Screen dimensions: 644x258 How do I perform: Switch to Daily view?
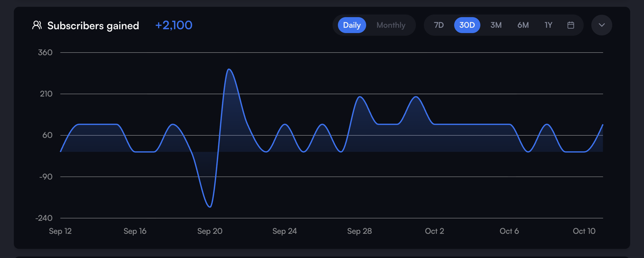tap(352, 25)
